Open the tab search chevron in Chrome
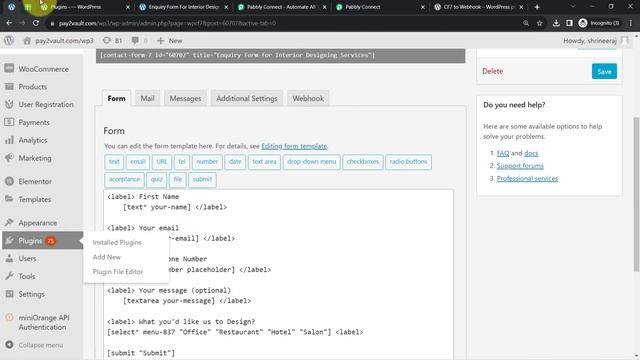 (x=573, y=7)
